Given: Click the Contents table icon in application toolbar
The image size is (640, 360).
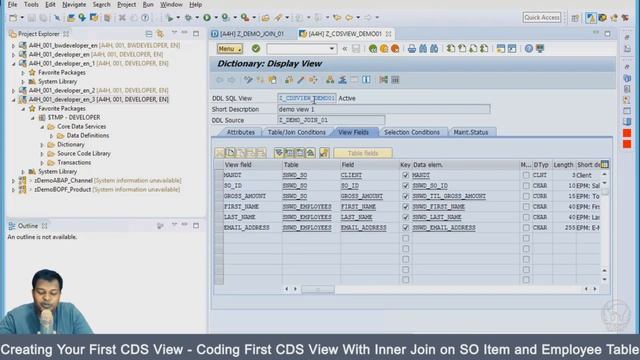Looking at the screenshot, I should point(395,80).
